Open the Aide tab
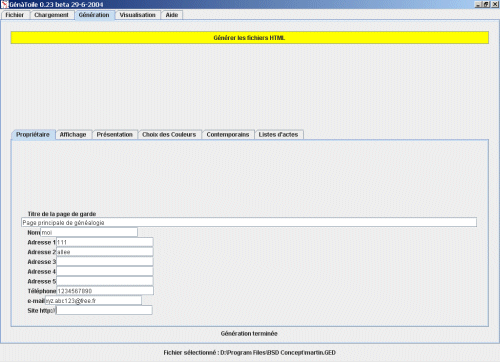 [x=172, y=15]
